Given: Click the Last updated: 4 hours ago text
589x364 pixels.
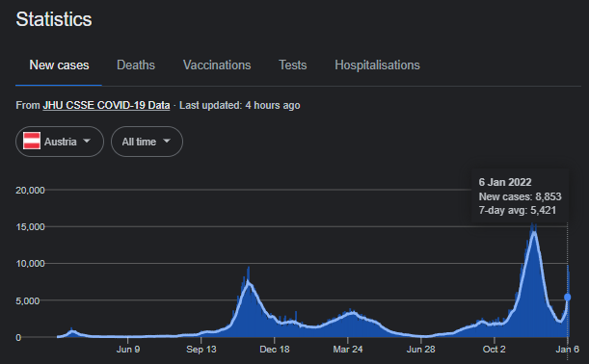Looking at the screenshot, I should pyautogui.click(x=240, y=106).
